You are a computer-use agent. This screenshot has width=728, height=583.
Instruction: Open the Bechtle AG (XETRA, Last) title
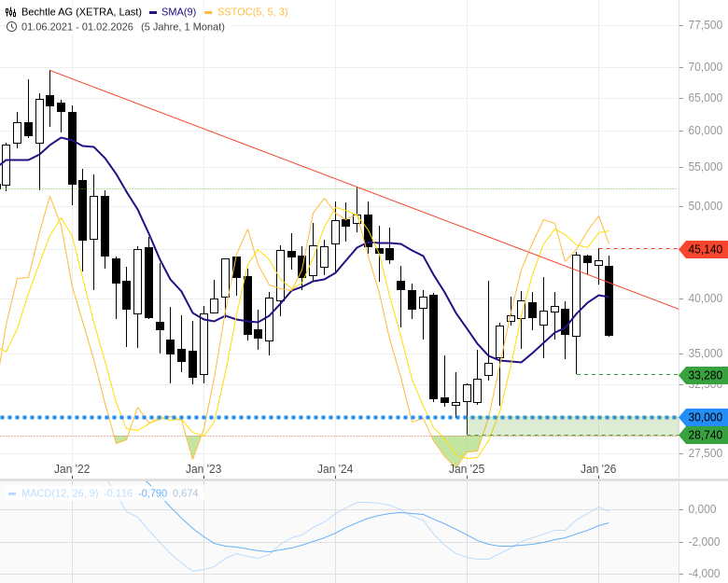[81, 11]
